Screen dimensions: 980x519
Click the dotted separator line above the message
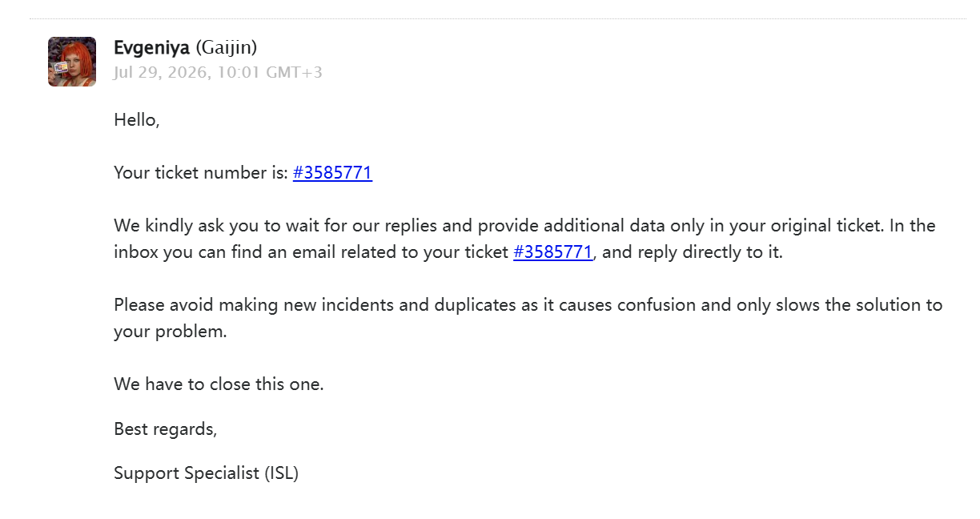coord(498,18)
